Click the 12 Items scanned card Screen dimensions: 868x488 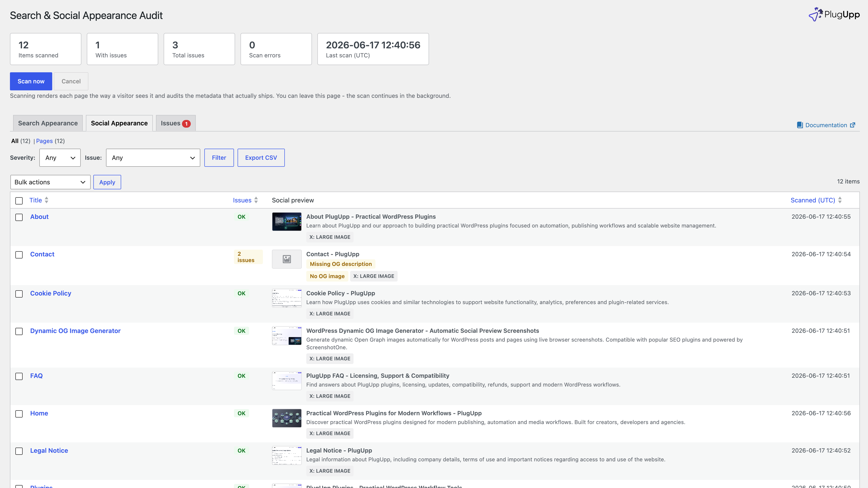(x=45, y=49)
